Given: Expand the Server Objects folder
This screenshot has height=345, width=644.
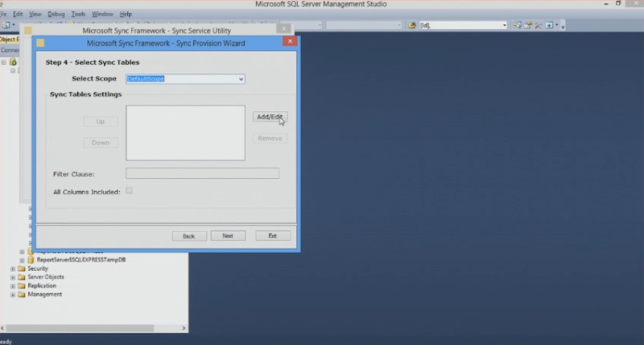Looking at the screenshot, I should pos(13,277).
